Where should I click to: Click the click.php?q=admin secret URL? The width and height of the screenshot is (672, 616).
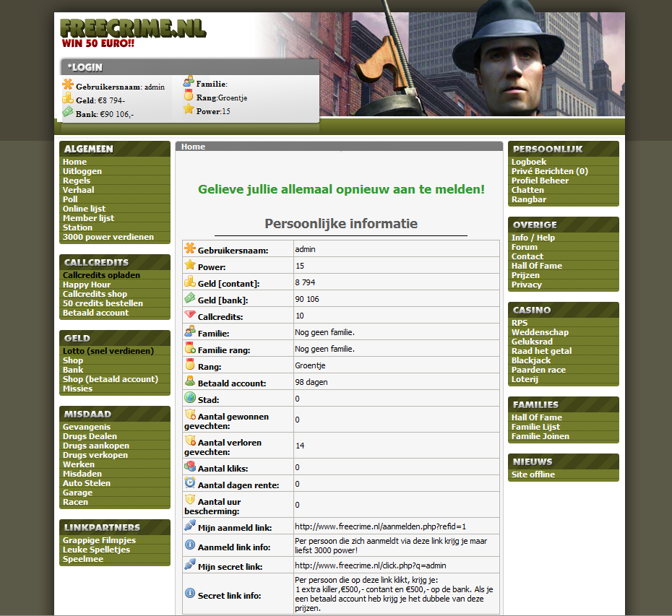[x=370, y=565]
